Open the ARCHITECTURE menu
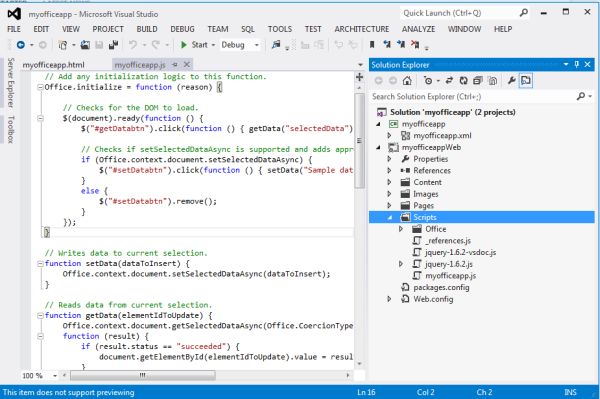The image size is (600, 399). click(x=362, y=29)
